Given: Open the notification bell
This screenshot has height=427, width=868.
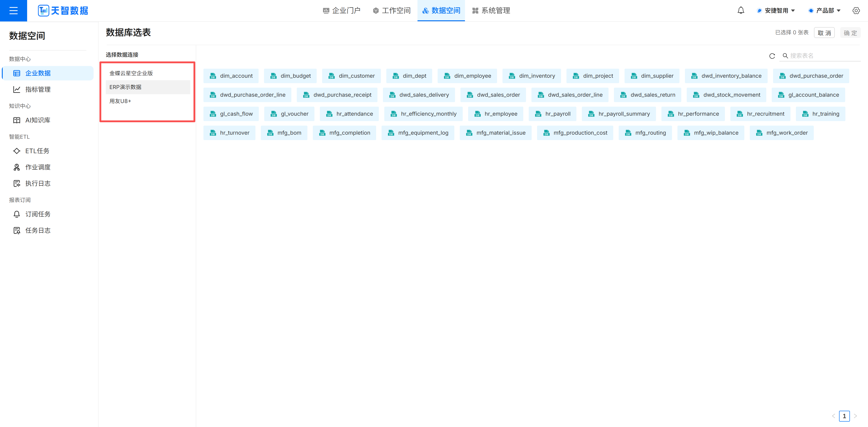Looking at the screenshot, I should 741,10.
